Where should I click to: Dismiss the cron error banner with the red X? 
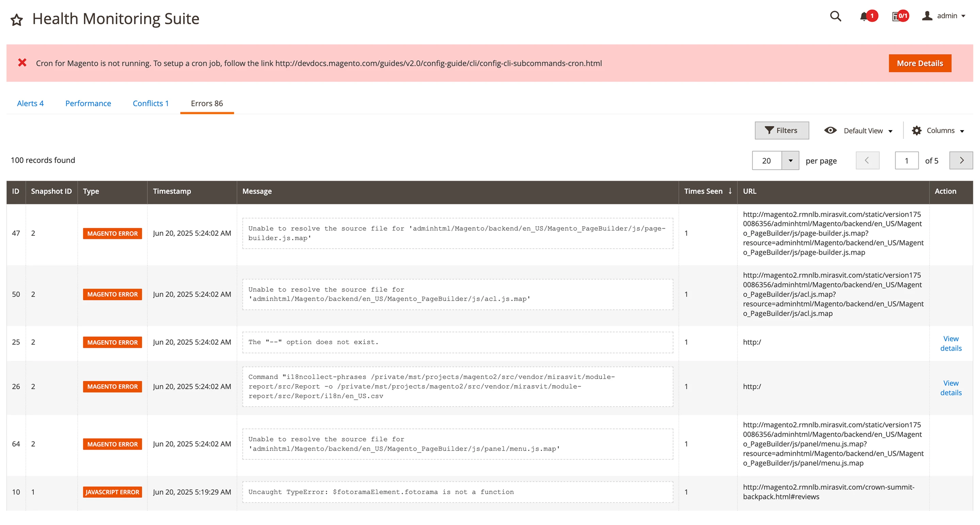(x=23, y=63)
